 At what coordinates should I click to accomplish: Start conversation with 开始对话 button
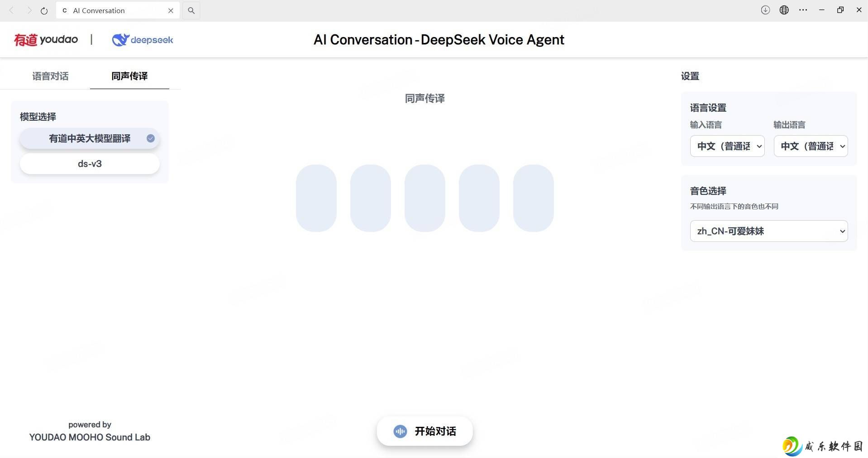coord(425,431)
